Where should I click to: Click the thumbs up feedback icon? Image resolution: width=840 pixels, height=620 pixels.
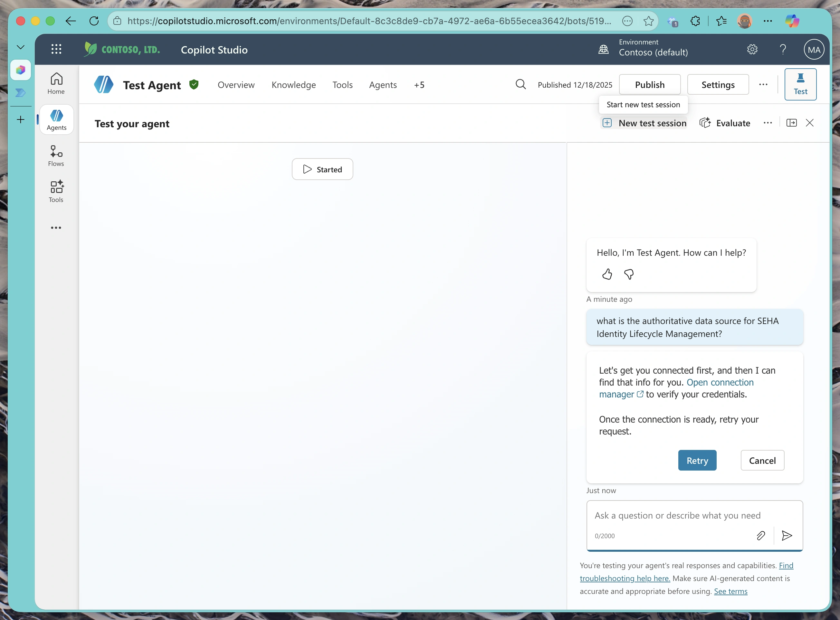[x=607, y=274]
